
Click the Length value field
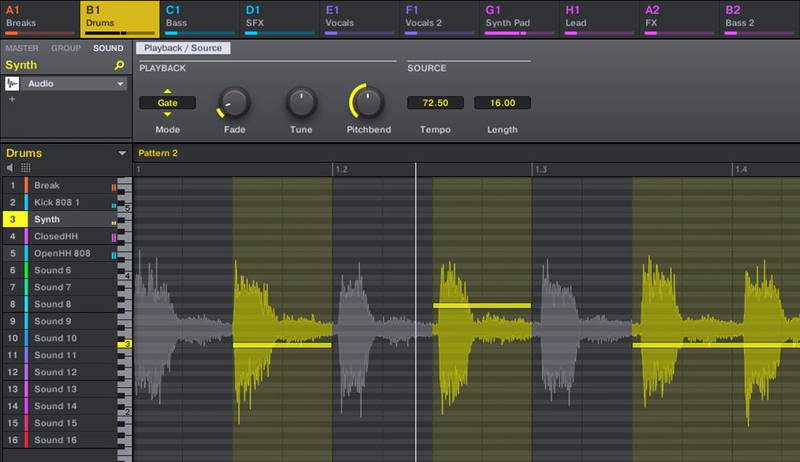point(502,103)
